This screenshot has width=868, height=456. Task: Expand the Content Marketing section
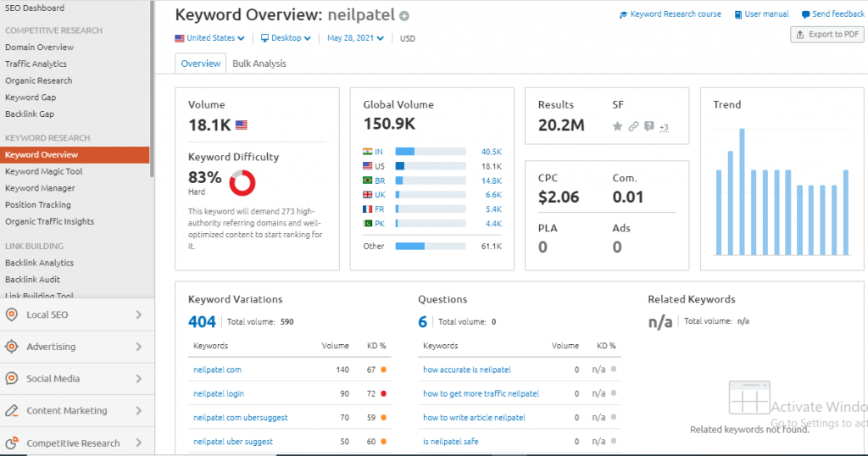point(138,410)
